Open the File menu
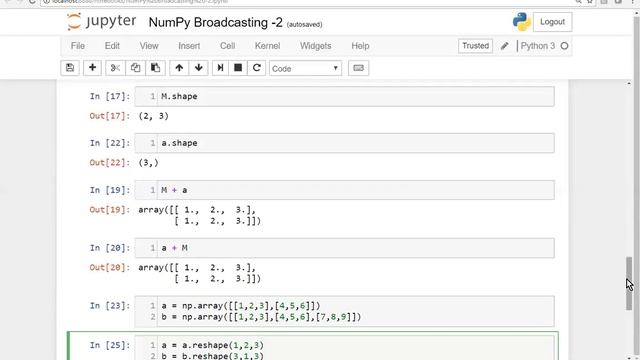Image resolution: width=640 pixels, height=360 pixels. 78,46
